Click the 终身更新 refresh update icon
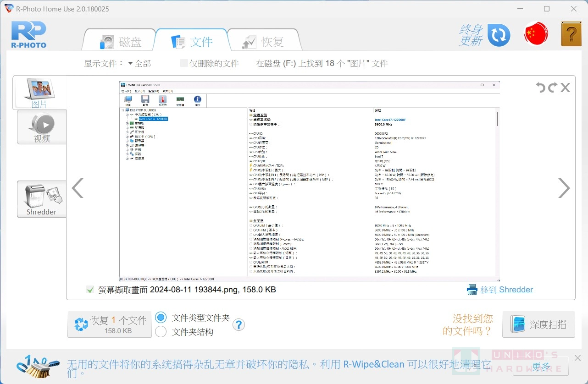This screenshot has width=588, height=384. coord(499,35)
